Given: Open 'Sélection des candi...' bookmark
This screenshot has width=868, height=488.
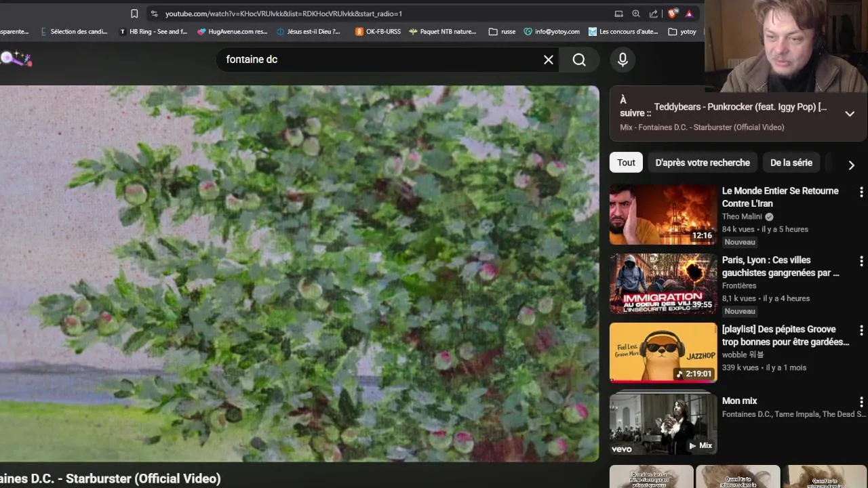Looking at the screenshot, I should pyautogui.click(x=73, y=31).
